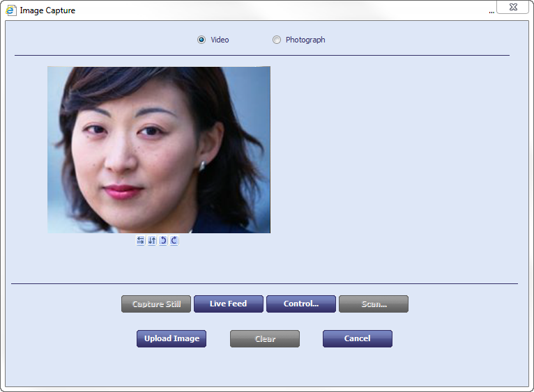Open the Control... settings
The height and width of the screenshot is (392, 534).
tap(300, 304)
